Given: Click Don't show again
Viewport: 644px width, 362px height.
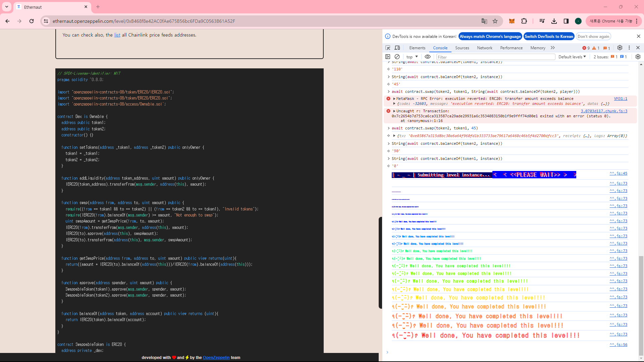Looking at the screenshot, I should [593, 37].
